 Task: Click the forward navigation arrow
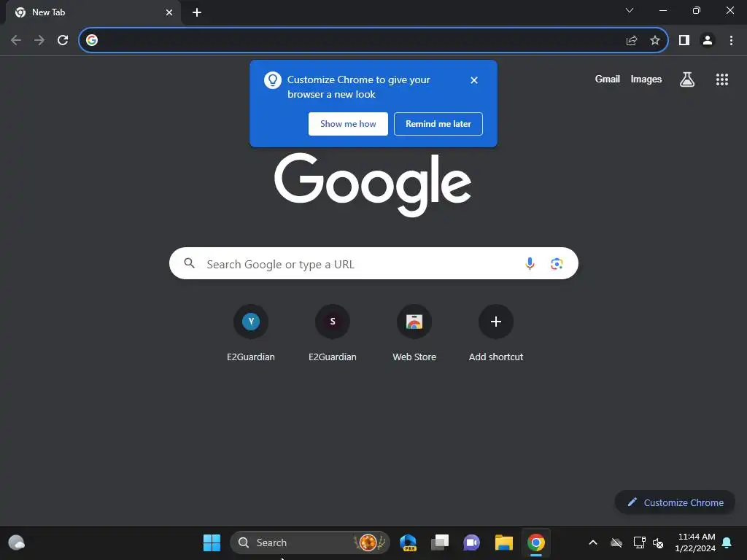tap(39, 41)
